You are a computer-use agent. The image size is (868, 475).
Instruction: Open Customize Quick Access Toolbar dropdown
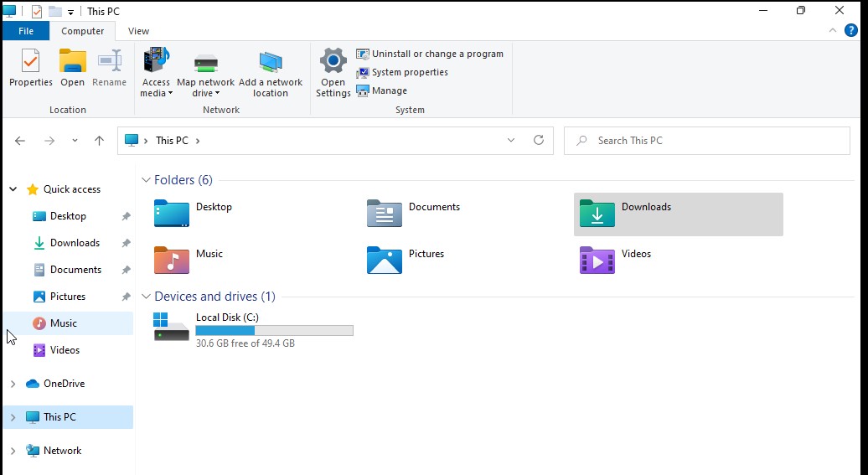(71, 12)
